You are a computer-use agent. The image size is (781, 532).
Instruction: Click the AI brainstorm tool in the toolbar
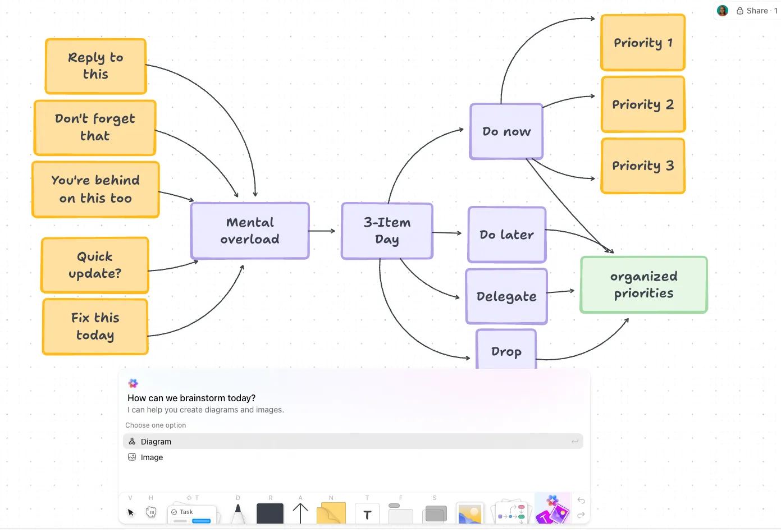coord(552,509)
